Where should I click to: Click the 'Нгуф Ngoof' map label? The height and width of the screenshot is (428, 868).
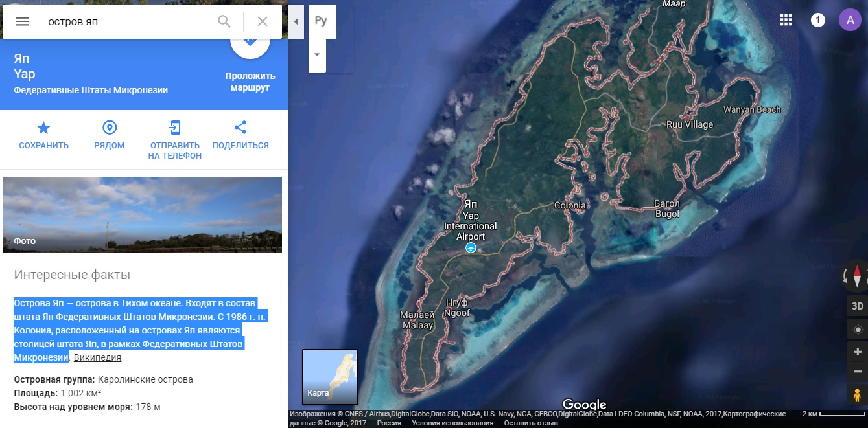[x=456, y=308]
